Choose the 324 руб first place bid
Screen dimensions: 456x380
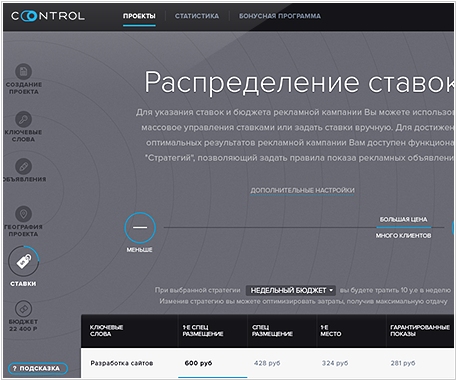pyautogui.click(x=335, y=363)
